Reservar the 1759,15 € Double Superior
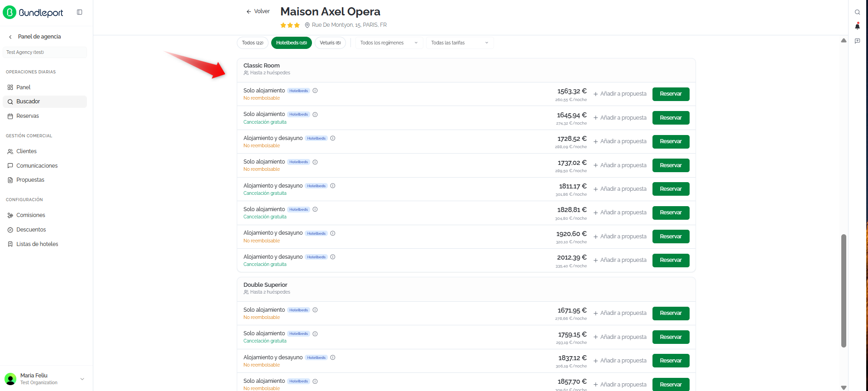Viewport: 868px width, 391px height. pyautogui.click(x=671, y=337)
